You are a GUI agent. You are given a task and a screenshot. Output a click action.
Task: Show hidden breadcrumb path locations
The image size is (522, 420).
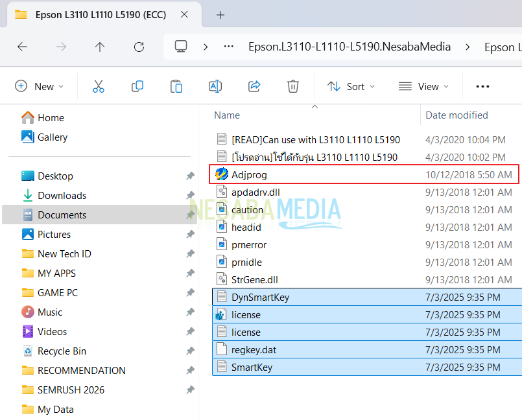point(228,47)
